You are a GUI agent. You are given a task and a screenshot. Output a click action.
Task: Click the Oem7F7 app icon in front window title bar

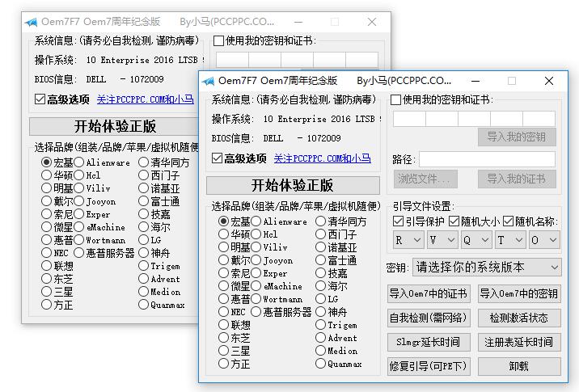pyautogui.click(x=208, y=81)
